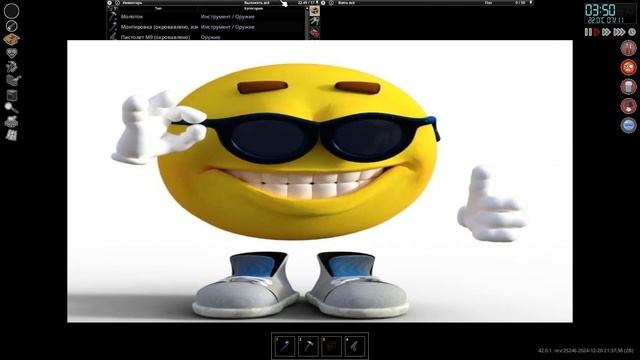The width and height of the screenshot is (640, 360).
Task: Close the loot panel with X icon
Action: tap(323, 3)
